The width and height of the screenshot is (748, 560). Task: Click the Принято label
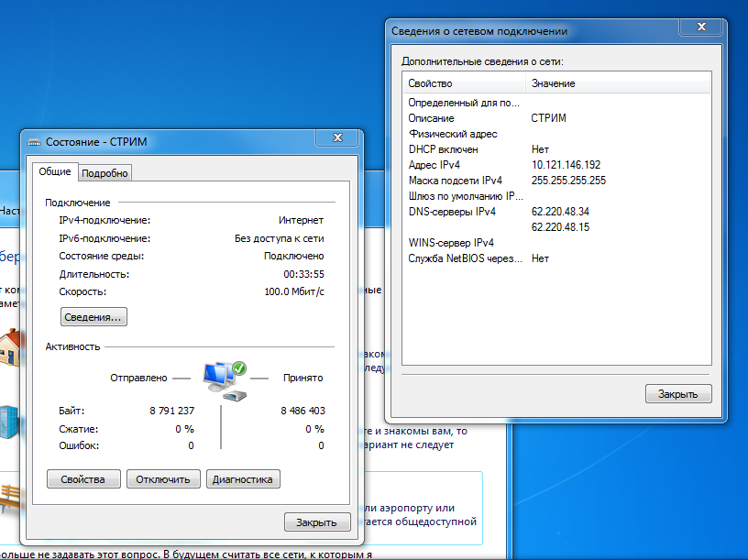[302, 378]
